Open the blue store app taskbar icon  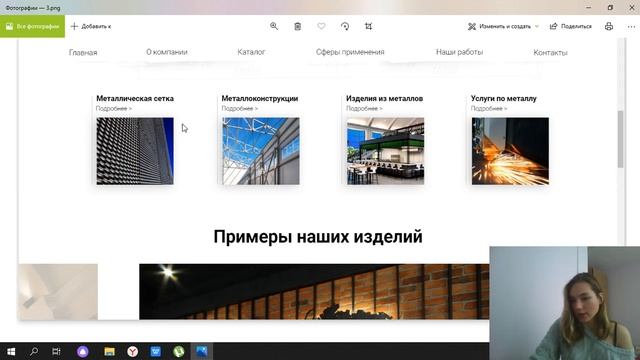156,351
